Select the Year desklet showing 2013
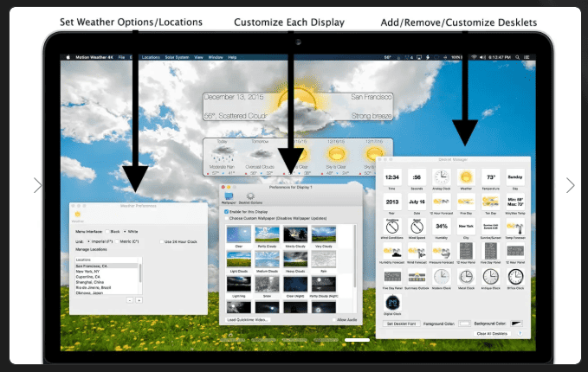This screenshot has height=372, width=588. 392,202
